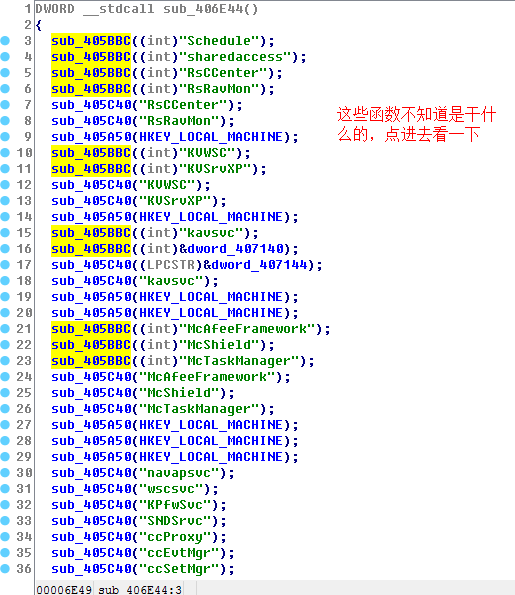
Task: Toggle breakpoint dot on line 36
Action: pos(5,569)
